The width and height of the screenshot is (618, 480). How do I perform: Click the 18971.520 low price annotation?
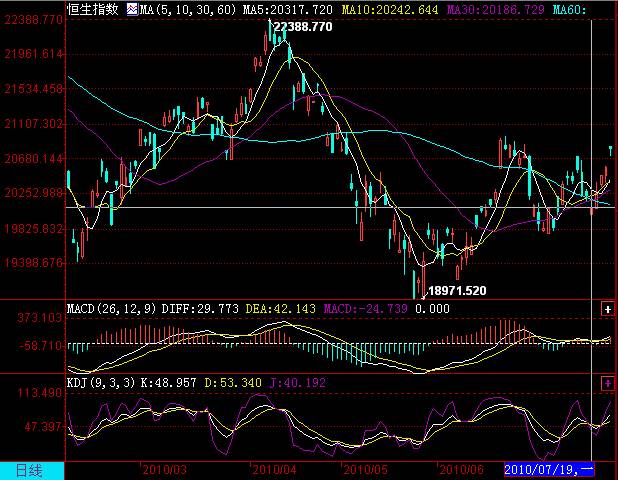457,291
